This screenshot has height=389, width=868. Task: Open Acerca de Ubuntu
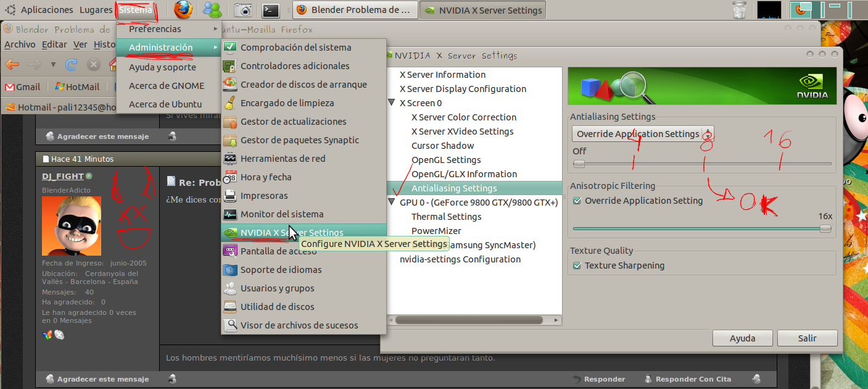(168, 104)
